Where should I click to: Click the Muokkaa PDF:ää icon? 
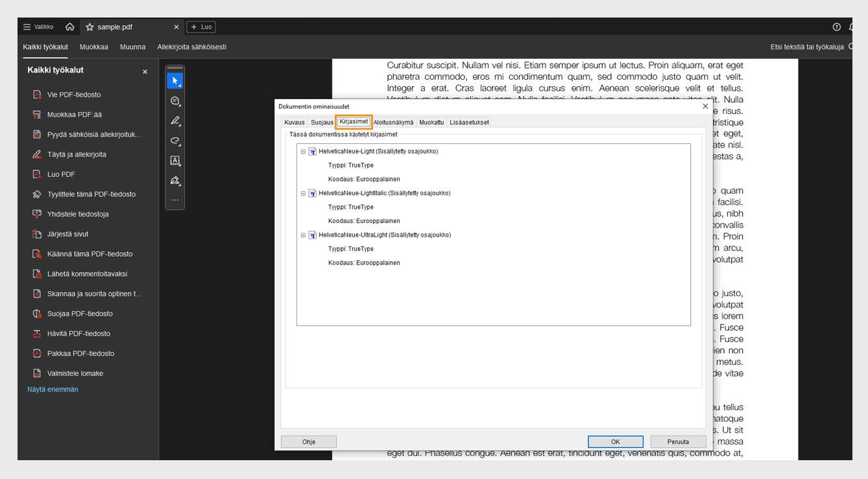tap(37, 115)
